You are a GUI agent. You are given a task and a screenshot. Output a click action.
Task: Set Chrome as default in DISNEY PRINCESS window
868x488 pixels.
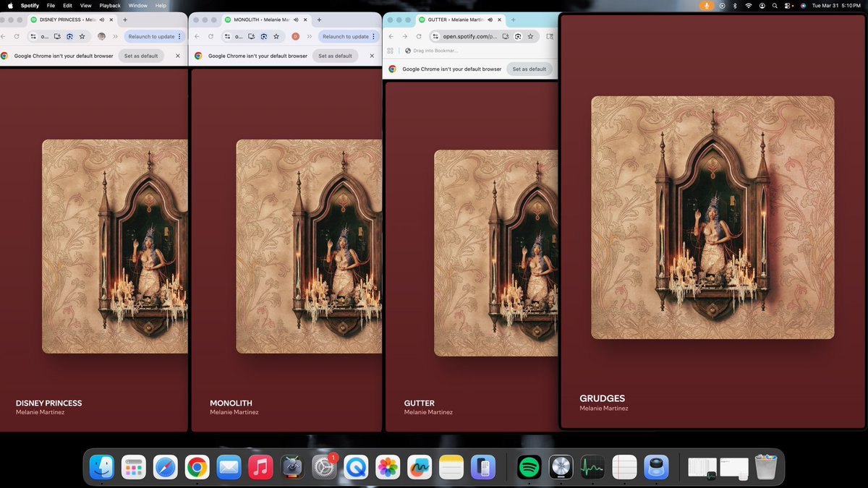pyautogui.click(x=141, y=56)
